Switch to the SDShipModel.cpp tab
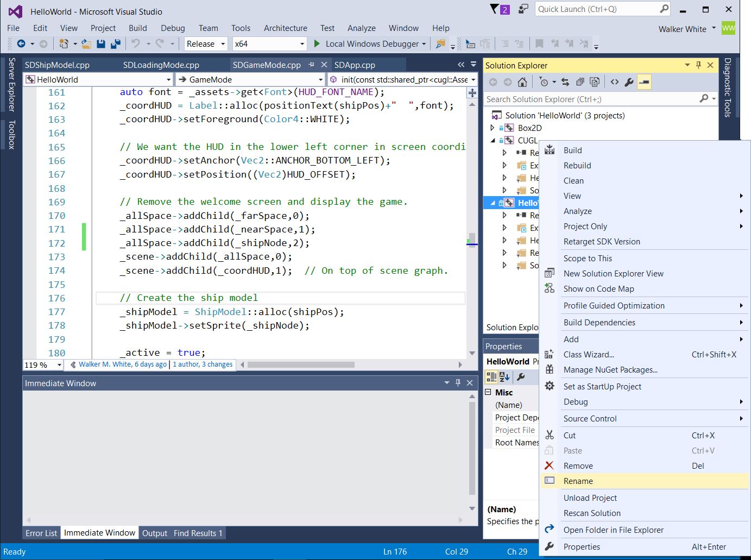This screenshot has width=751, height=560. (57, 65)
